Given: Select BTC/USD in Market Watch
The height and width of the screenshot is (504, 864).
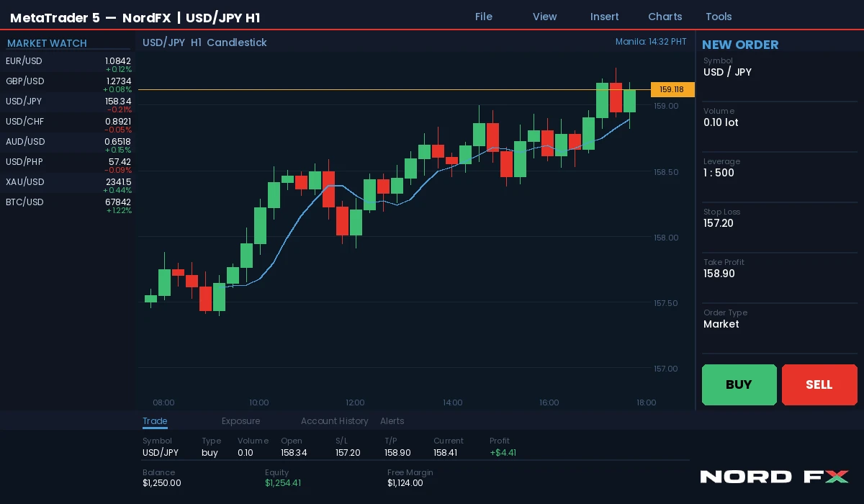Looking at the screenshot, I should 68,204.
